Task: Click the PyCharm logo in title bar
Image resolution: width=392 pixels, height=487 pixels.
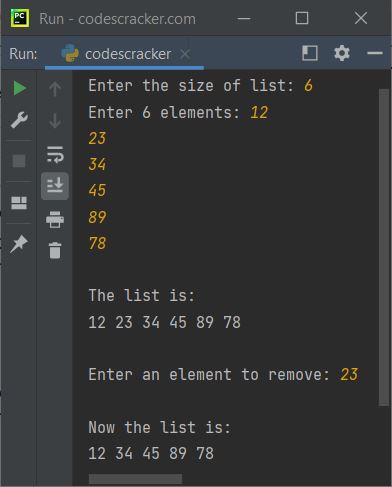Action: tap(20, 18)
